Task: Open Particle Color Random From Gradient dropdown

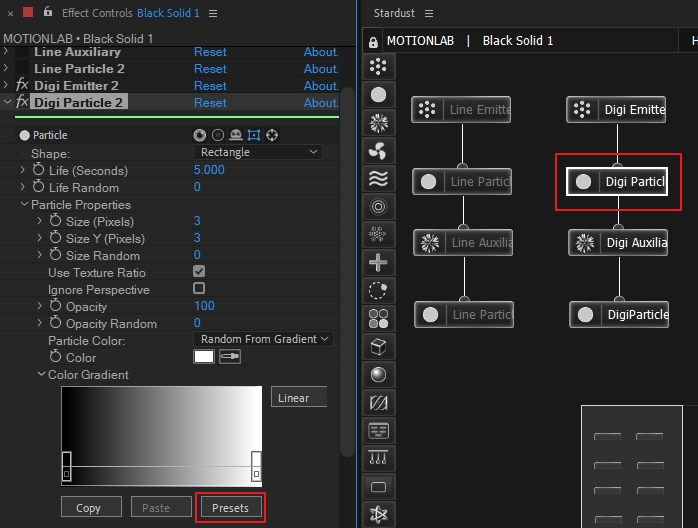Action: 263,339
